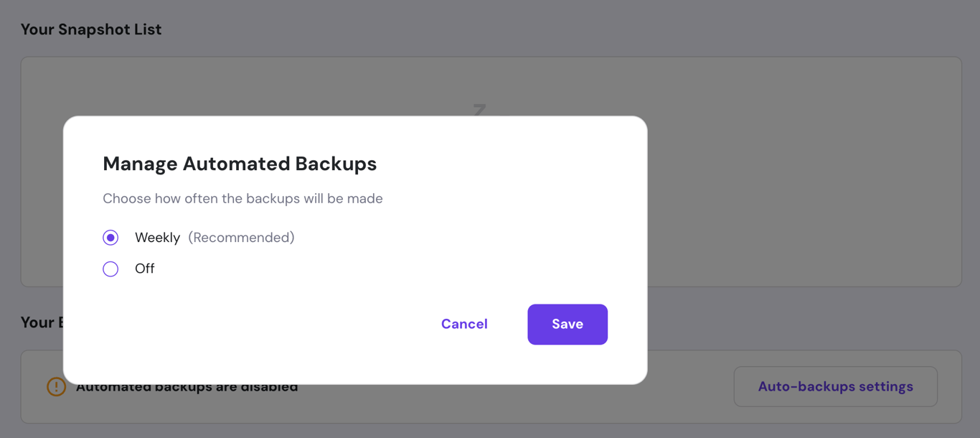
Task: Click the (Recommended) label beside Weekly
Action: [241, 237]
